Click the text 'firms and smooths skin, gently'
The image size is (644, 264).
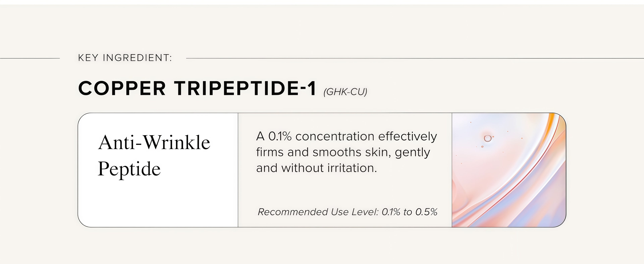(343, 152)
